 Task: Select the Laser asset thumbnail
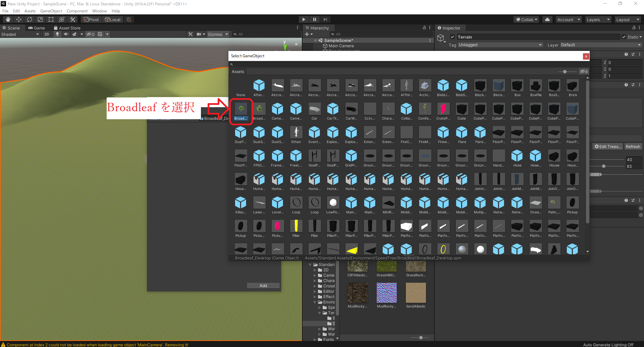click(259, 205)
